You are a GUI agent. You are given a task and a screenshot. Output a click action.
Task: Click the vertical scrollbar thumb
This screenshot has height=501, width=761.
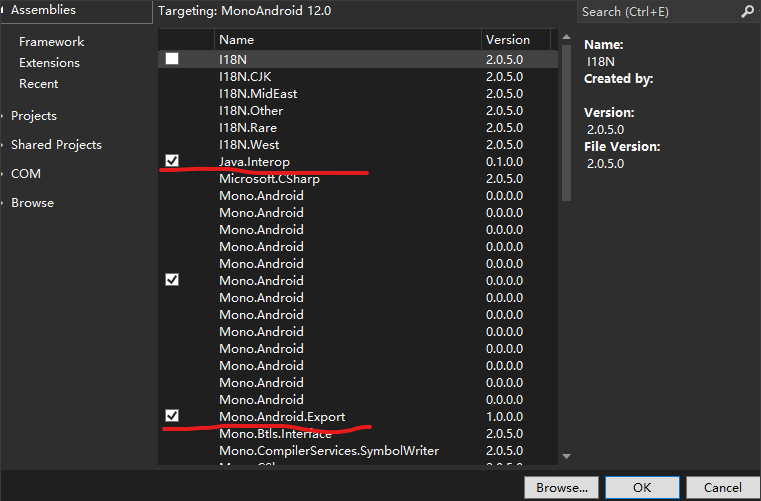(566, 123)
